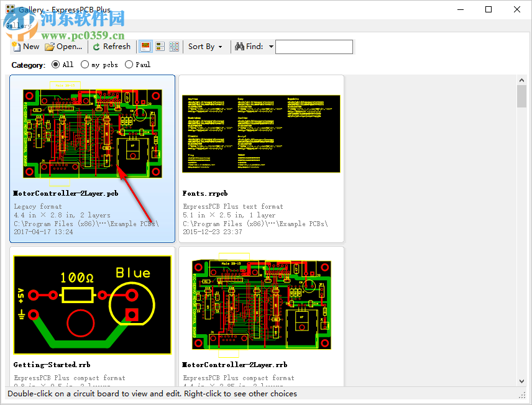This screenshot has height=405, width=532.
Task: Switch to the detail list view icon
Action: coord(160,46)
